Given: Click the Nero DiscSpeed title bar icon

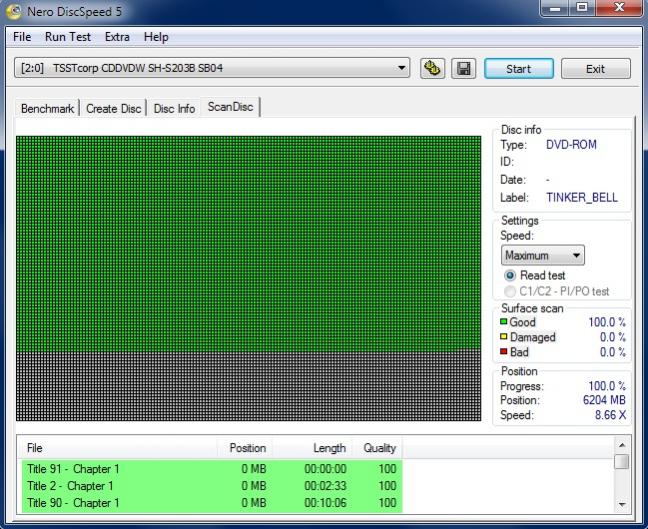Looking at the screenshot, I should coord(13,10).
